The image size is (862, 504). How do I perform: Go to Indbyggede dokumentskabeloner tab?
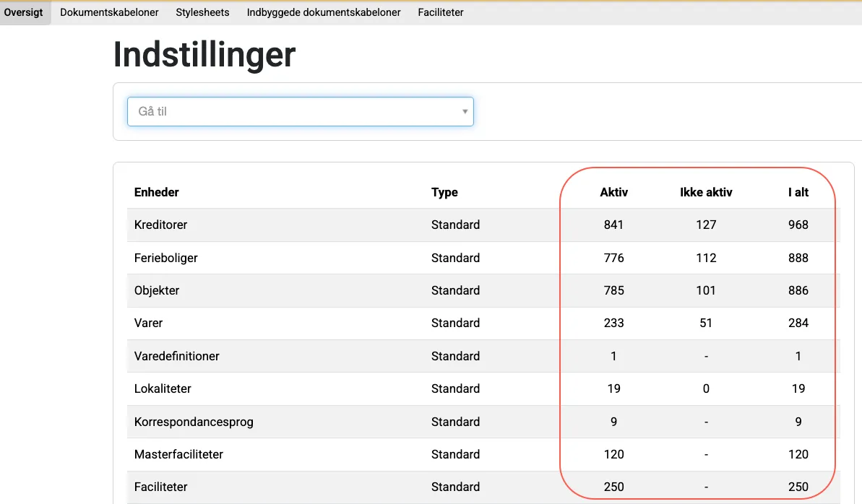tap(324, 12)
